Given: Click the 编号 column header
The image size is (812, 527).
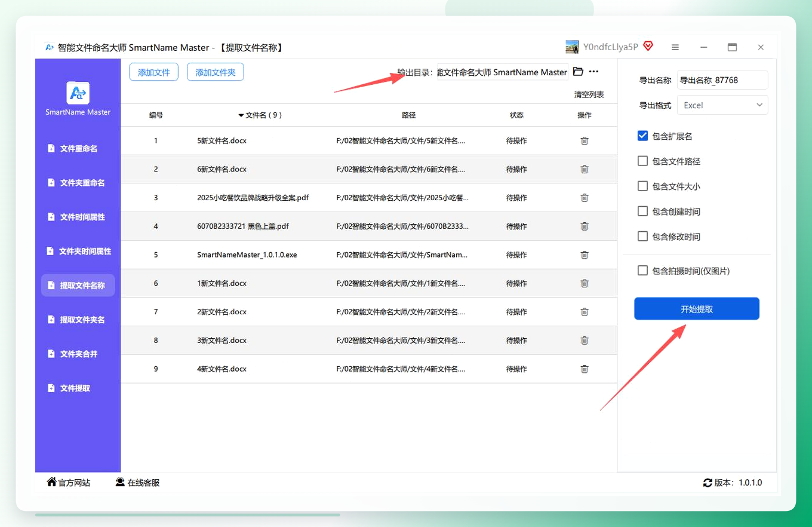Looking at the screenshot, I should click(156, 115).
